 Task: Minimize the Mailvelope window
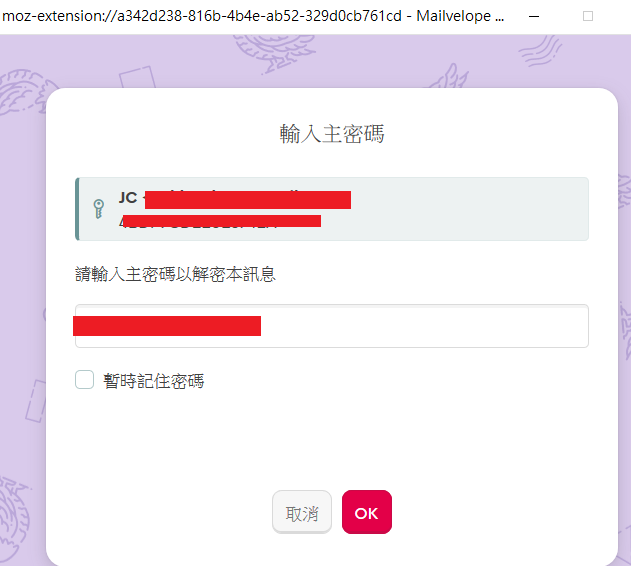tap(534, 17)
